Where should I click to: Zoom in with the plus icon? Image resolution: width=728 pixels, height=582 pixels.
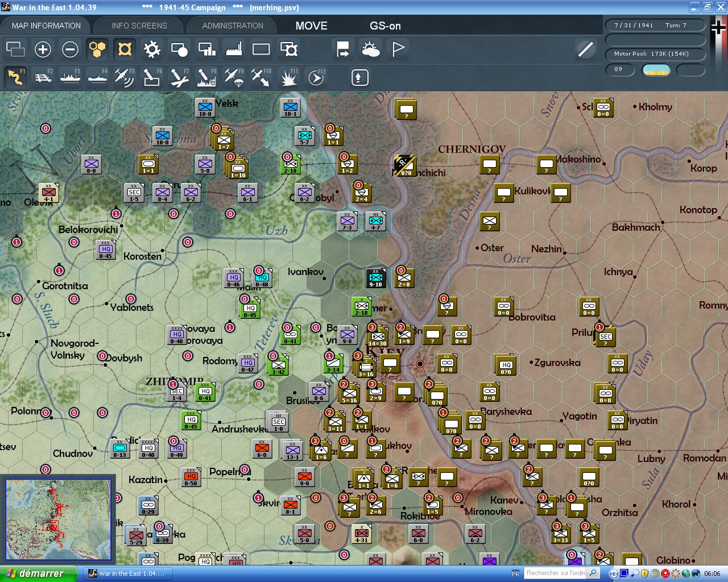pos(43,49)
